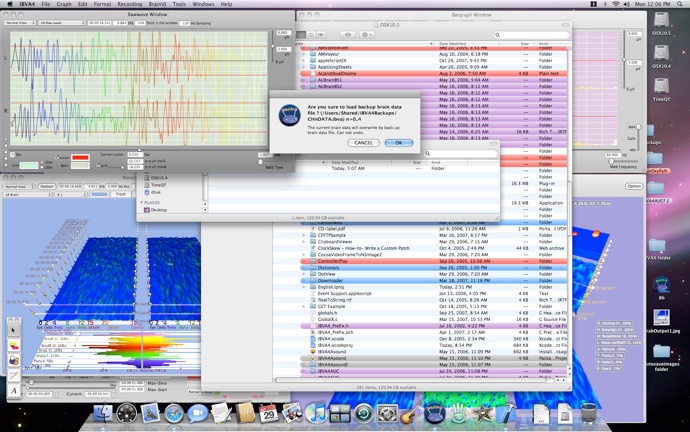Launch GarageBand from the Dock

(410, 414)
